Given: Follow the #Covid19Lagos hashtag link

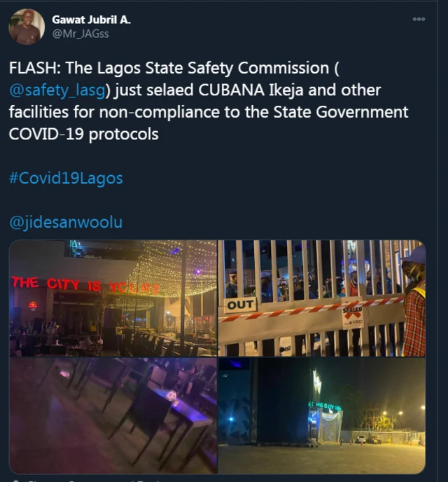Looking at the screenshot, I should coord(66,178).
